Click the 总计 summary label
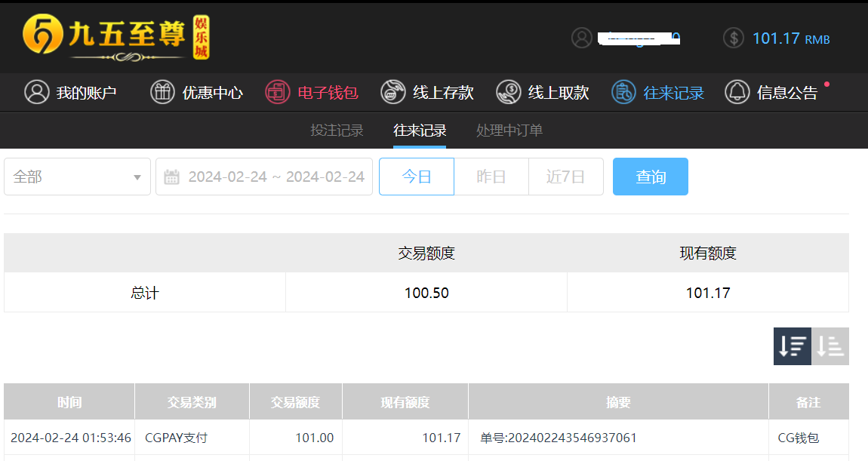868x461 pixels. 145,293
